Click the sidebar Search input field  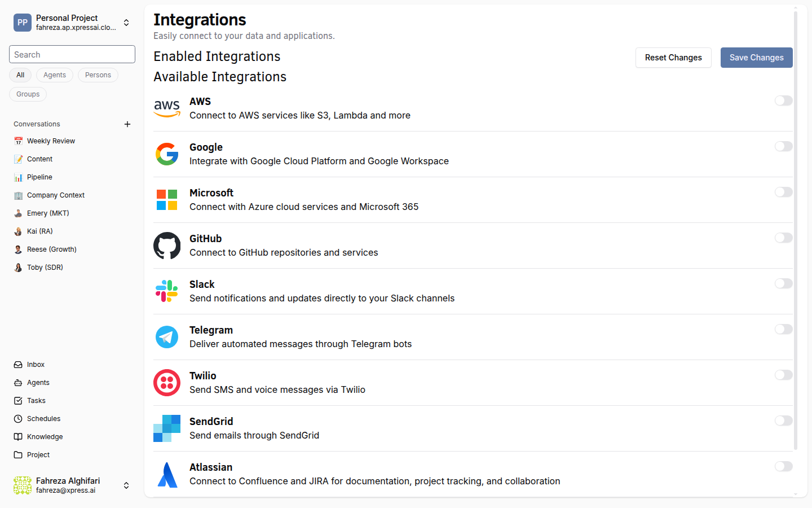[x=72, y=54]
